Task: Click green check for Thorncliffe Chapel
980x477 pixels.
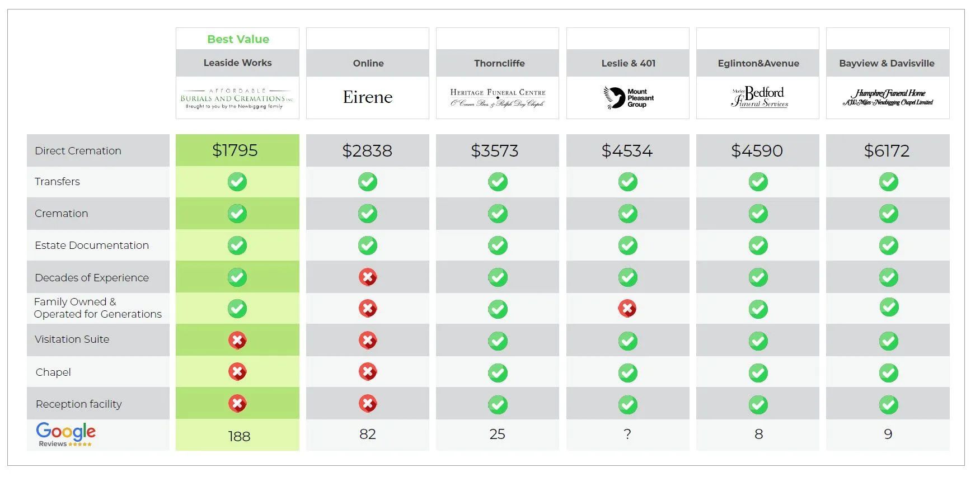Action: click(x=498, y=372)
